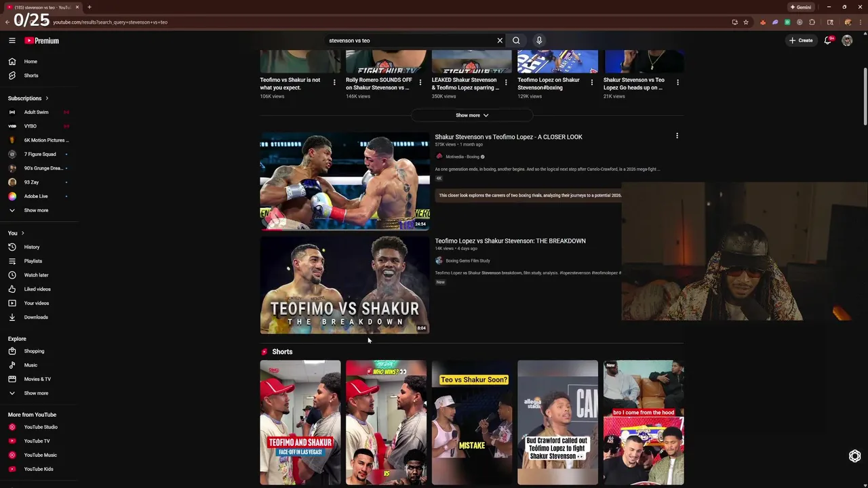The width and height of the screenshot is (868, 488).
Task: Open 'Teo vs Shakur Soon?' short
Action: [x=472, y=422]
